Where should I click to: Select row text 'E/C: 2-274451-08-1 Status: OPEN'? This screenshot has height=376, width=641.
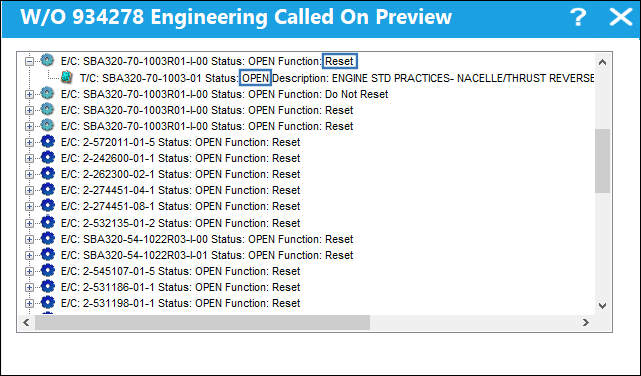(141, 206)
